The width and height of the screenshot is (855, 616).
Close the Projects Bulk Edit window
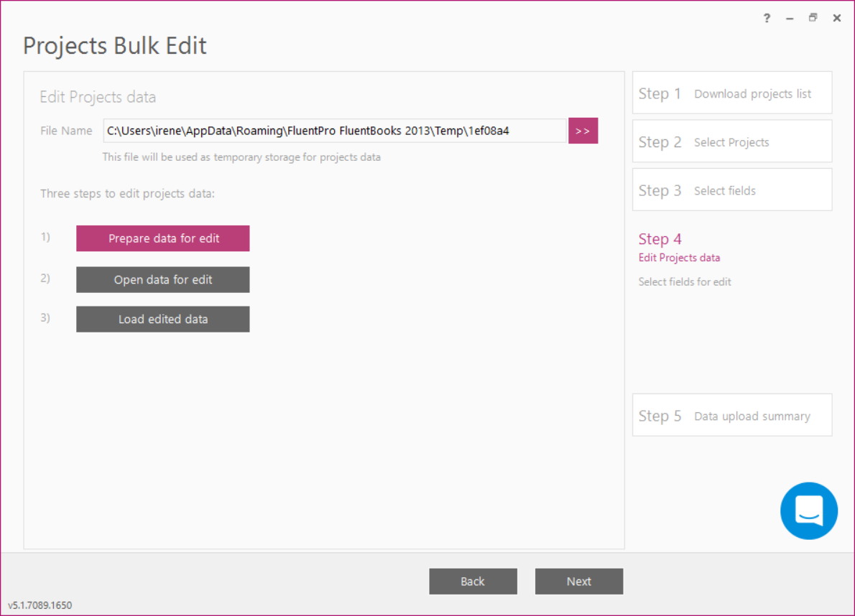pos(836,18)
